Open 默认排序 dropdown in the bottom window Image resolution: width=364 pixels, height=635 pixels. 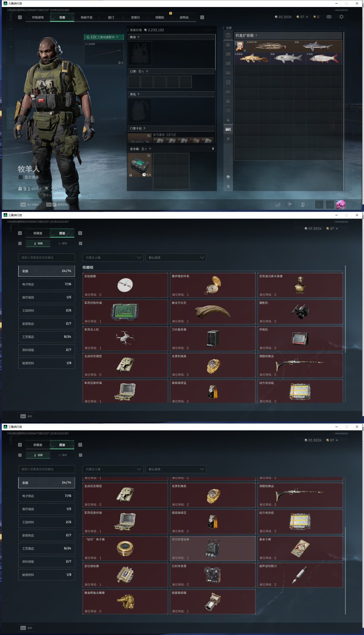[176, 469]
